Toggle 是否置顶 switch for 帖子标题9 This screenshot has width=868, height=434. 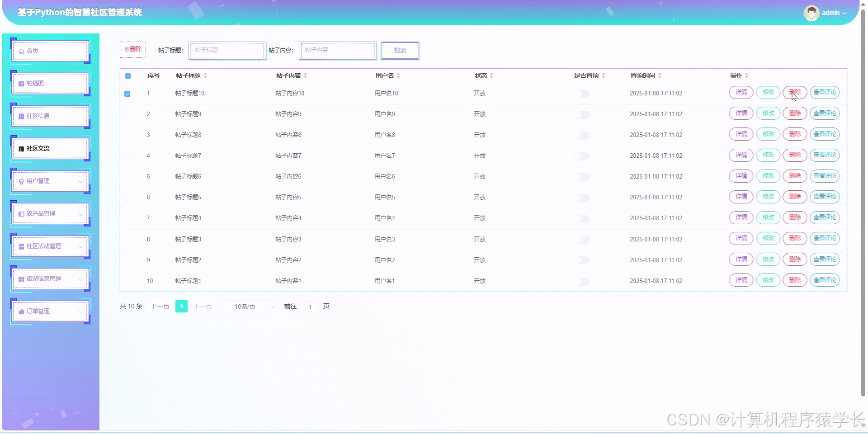tap(581, 114)
